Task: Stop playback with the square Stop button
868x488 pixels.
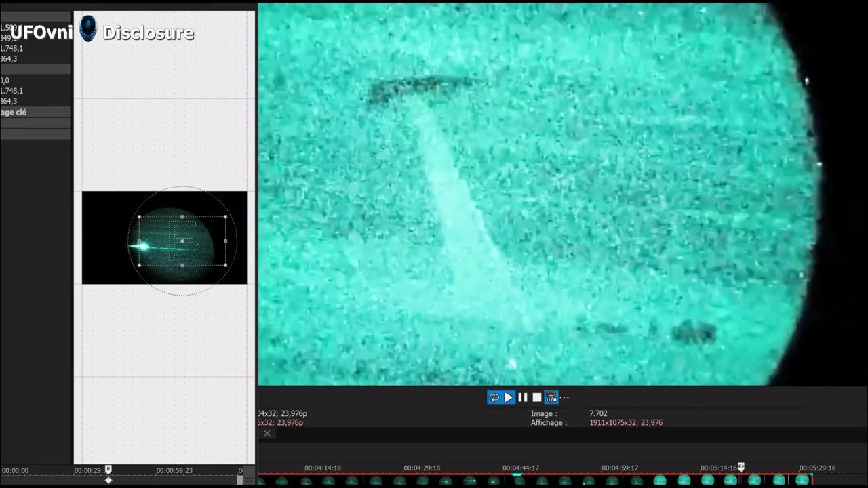Action: pyautogui.click(x=536, y=398)
